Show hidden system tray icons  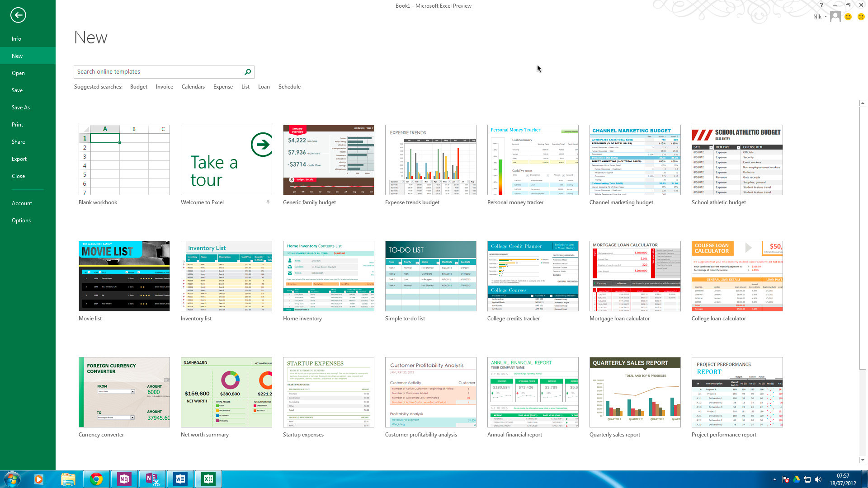tap(774, 479)
